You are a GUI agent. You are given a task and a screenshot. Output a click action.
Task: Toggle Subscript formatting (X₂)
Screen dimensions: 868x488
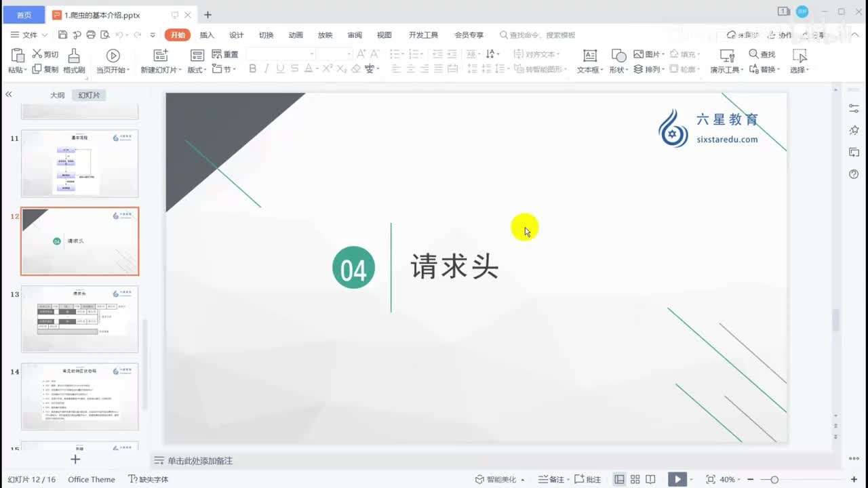point(341,68)
